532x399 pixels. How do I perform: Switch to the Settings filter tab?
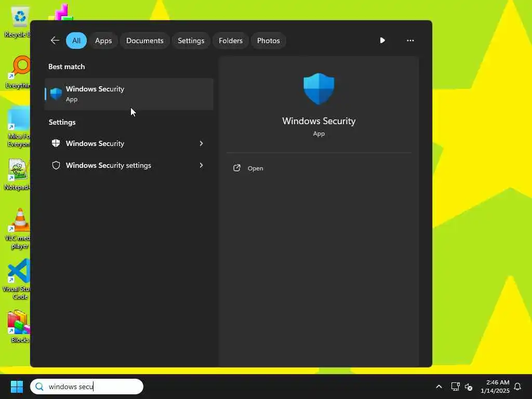(x=191, y=41)
